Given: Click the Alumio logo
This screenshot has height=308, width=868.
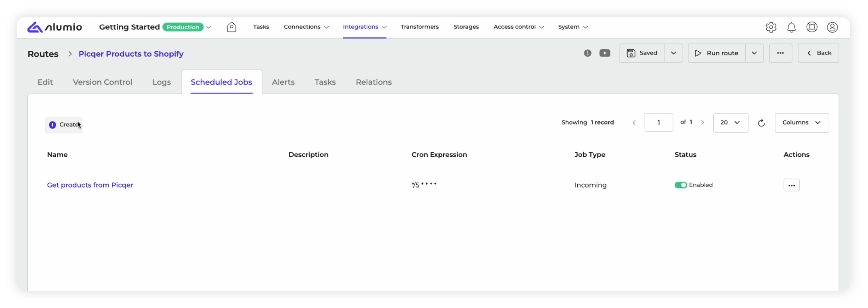Looking at the screenshot, I should tap(55, 27).
